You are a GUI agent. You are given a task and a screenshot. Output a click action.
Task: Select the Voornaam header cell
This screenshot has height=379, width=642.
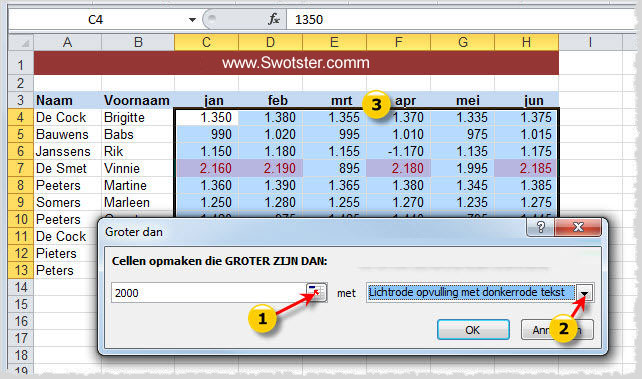tap(138, 100)
